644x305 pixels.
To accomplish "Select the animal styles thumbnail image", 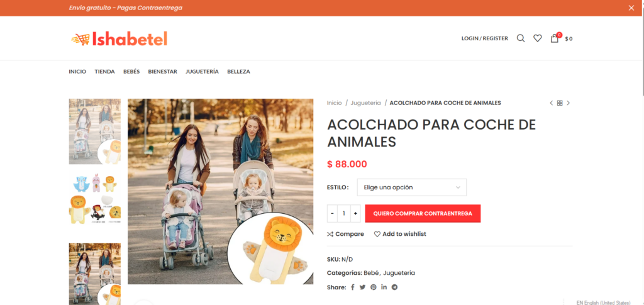I will point(95,199).
